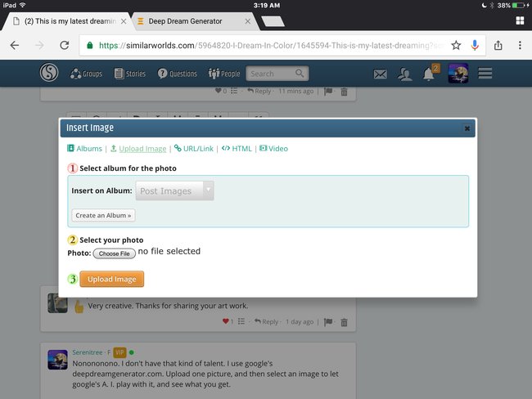Reload the page with the refresh icon
This screenshot has width=532, height=399.
(x=65, y=45)
